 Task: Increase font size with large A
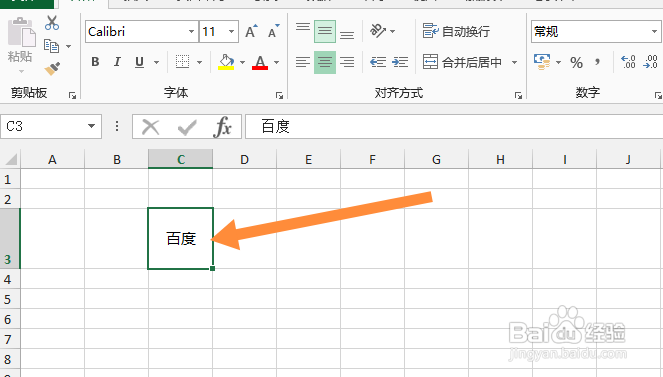pyautogui.click(x=252, y=31)
